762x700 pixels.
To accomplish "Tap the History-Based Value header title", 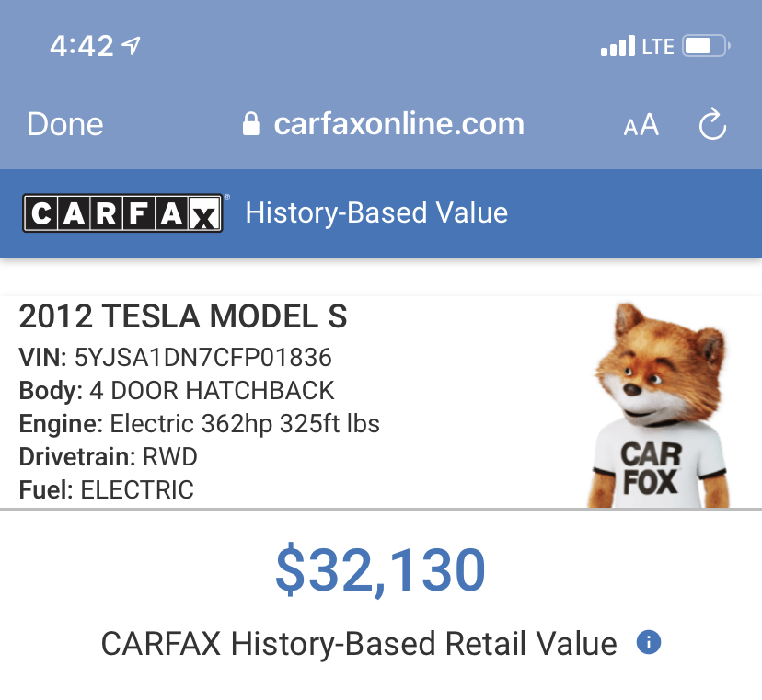I will coord(376,213).
